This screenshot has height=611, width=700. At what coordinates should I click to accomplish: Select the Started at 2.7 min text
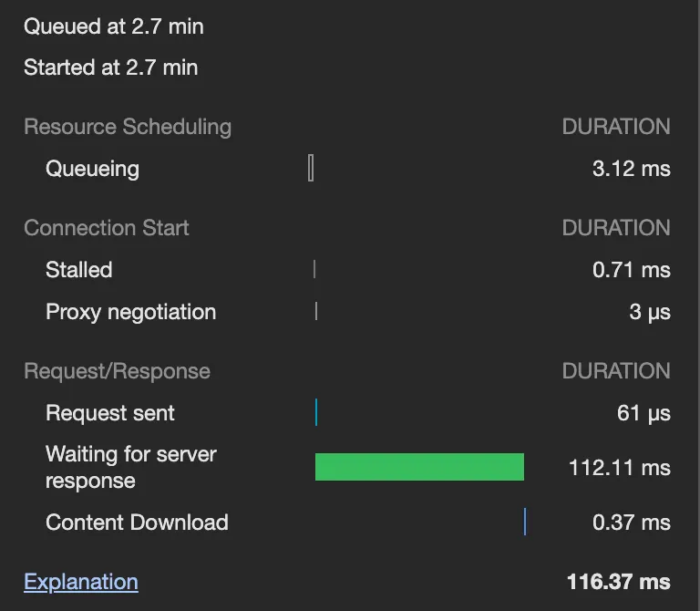coord(110,67)
